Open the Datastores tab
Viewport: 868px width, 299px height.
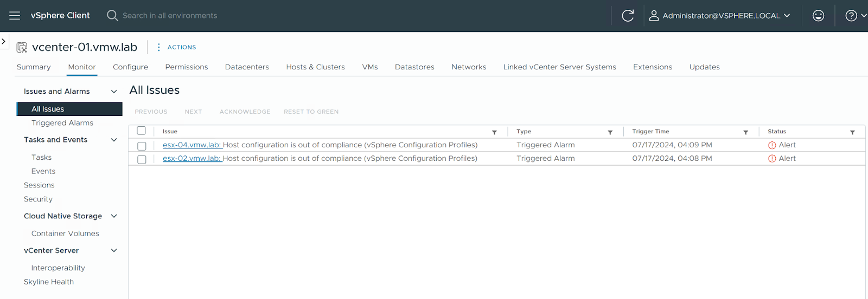(x=414, y=67)
